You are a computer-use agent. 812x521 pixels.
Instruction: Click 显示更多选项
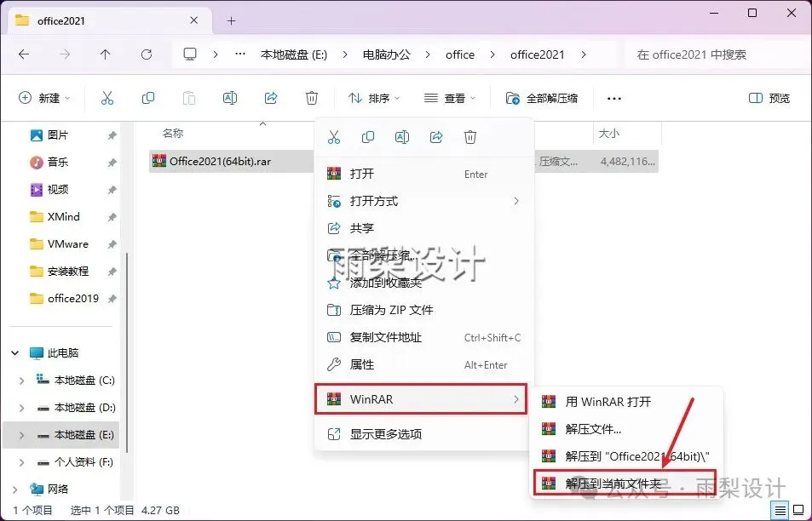tap(424, 434)
